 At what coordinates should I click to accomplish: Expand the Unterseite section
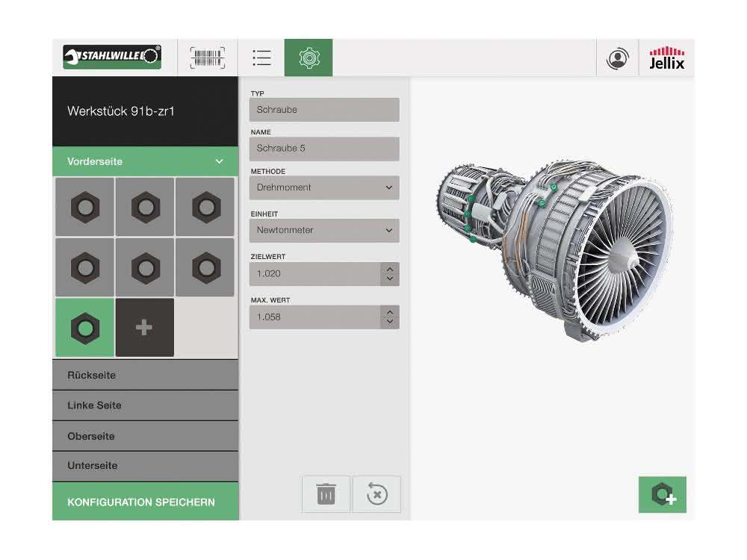coord(146,466)
